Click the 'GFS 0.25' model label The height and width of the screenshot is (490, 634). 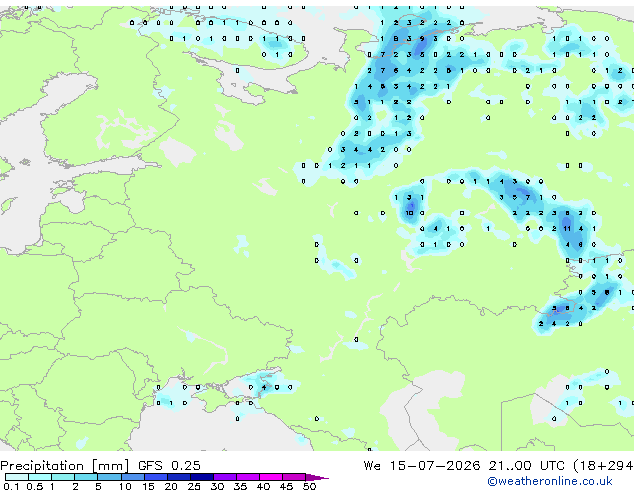(x=169, y=466)
